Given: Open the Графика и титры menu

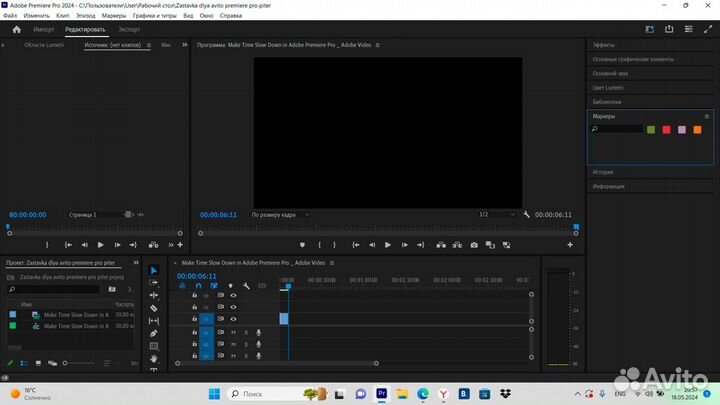Looking at the screenshot, I should tap(154, 15).
